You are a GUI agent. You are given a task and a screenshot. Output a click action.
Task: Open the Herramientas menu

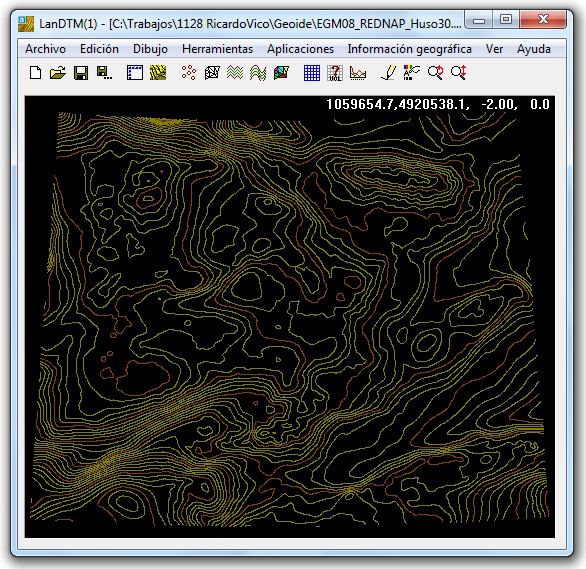click(x=218, y=49)
